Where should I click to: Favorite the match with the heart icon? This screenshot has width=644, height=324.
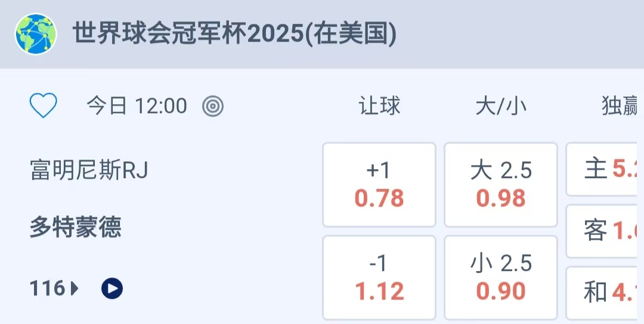coord(44,107)
